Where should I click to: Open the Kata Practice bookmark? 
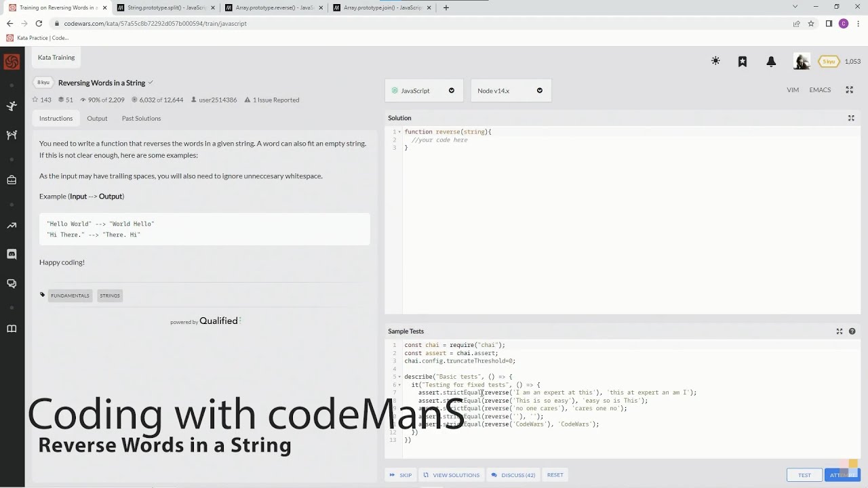[x=38, y=38]
